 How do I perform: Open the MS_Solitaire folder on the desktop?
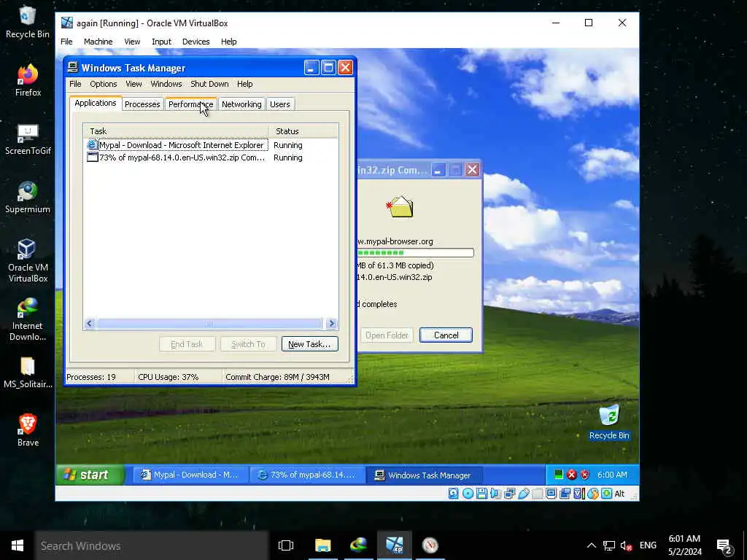coord(28,373)
